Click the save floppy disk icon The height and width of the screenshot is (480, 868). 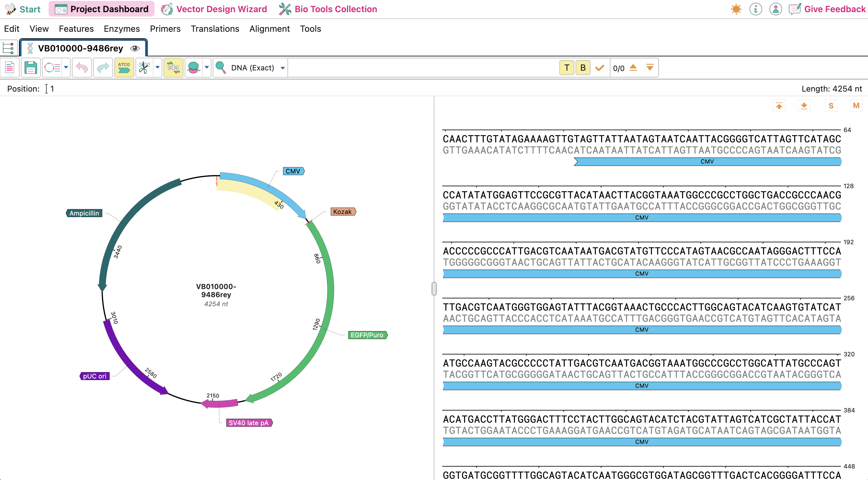pyautogui.click(x=31, y=68)
